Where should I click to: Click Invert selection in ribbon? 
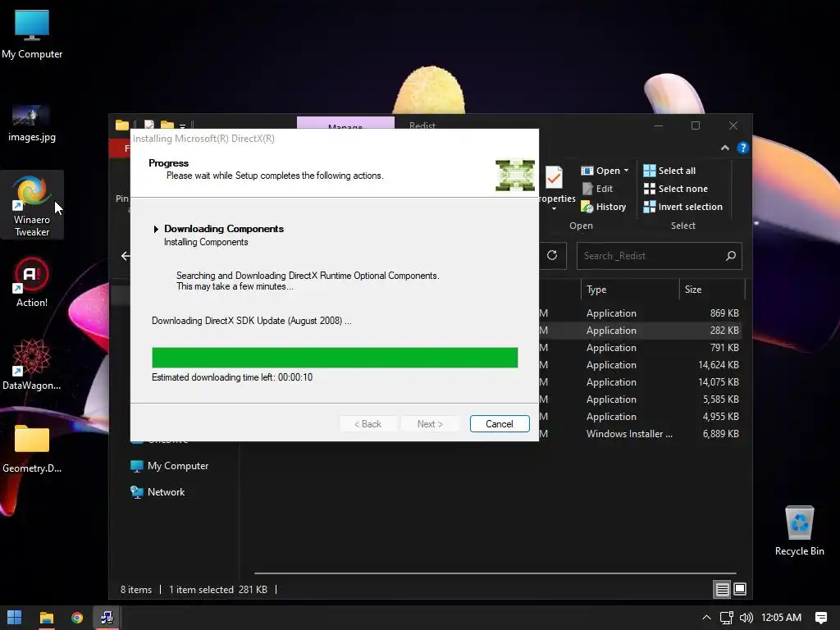(683, 207)
